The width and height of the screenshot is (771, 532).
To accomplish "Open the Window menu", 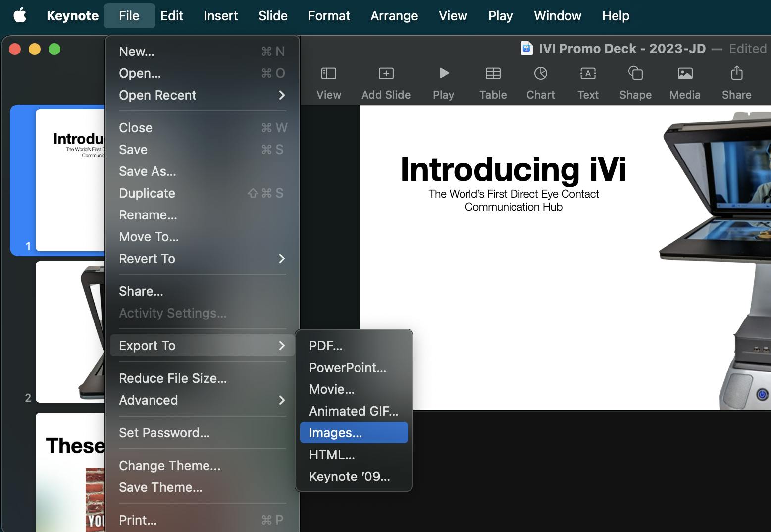I will point(557,16).
